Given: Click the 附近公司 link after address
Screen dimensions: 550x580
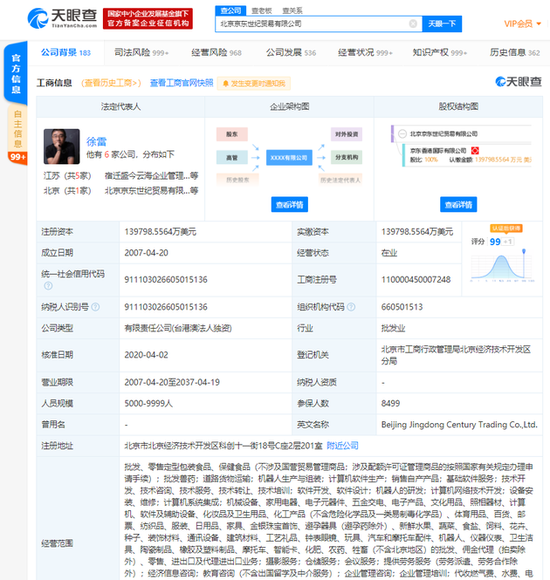Looking at the screenshot, I should (x=343, y=446).
